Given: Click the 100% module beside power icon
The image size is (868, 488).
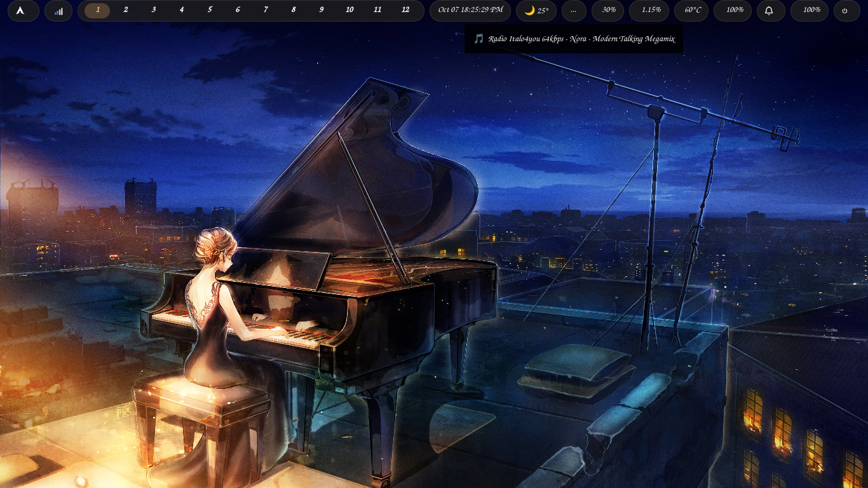Looking at the screenshot, I should click(x=810, y=11).
